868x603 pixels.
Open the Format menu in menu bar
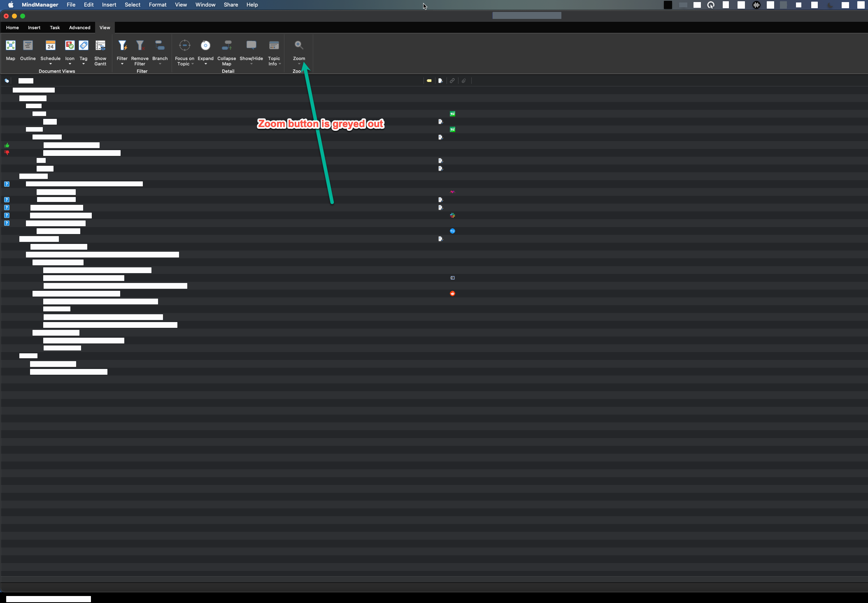tap(158, 5)
